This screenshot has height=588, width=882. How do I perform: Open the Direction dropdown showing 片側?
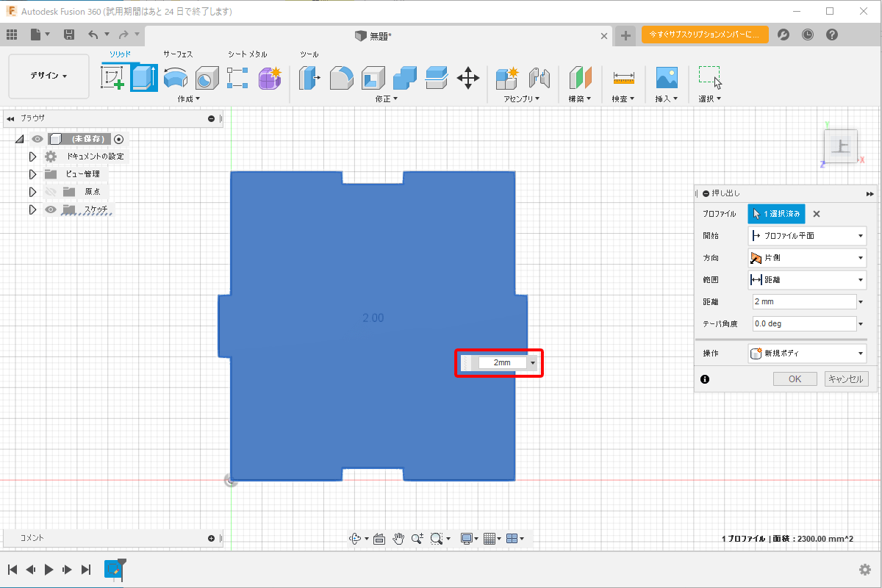806,258
